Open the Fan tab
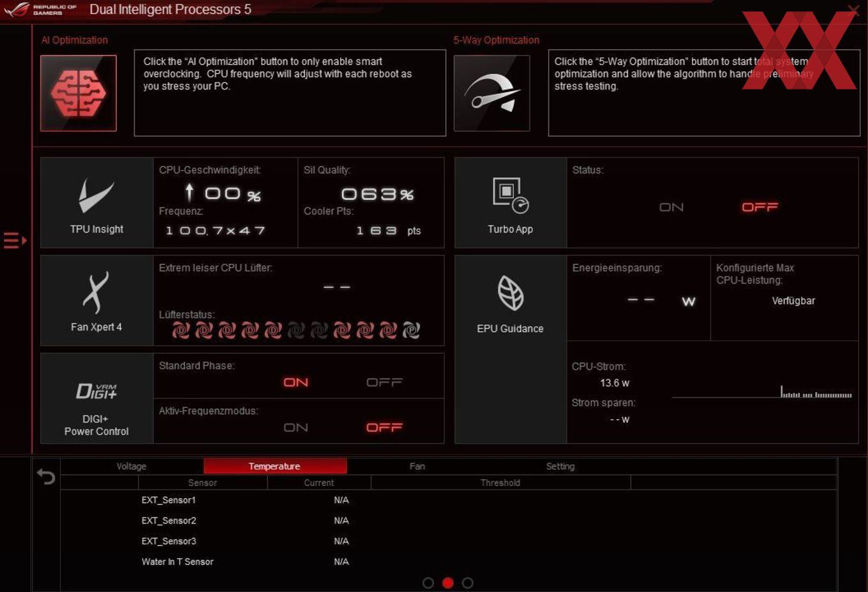This screenshot has width=868, height=592. point(417,466)
